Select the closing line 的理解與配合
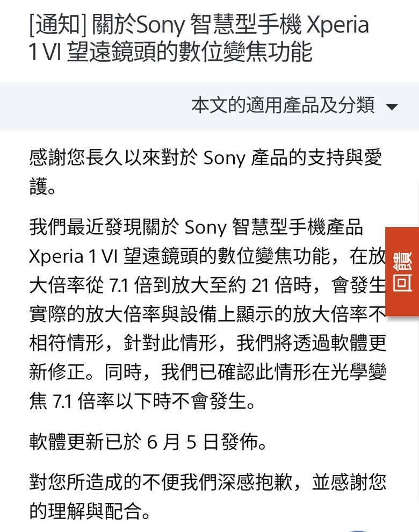The height and width of the screenshot is (532, 419). point(90,511)
